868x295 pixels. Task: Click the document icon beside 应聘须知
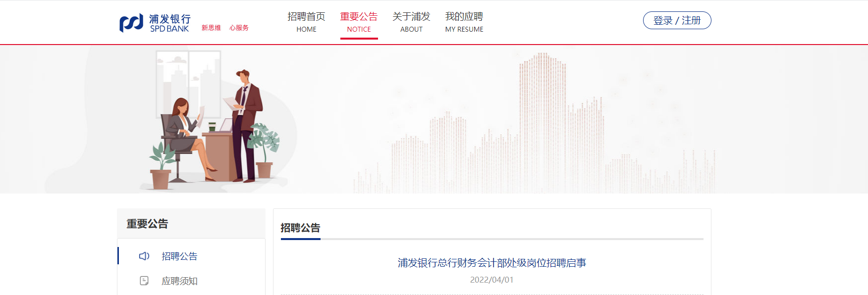(x=144, y=281)
